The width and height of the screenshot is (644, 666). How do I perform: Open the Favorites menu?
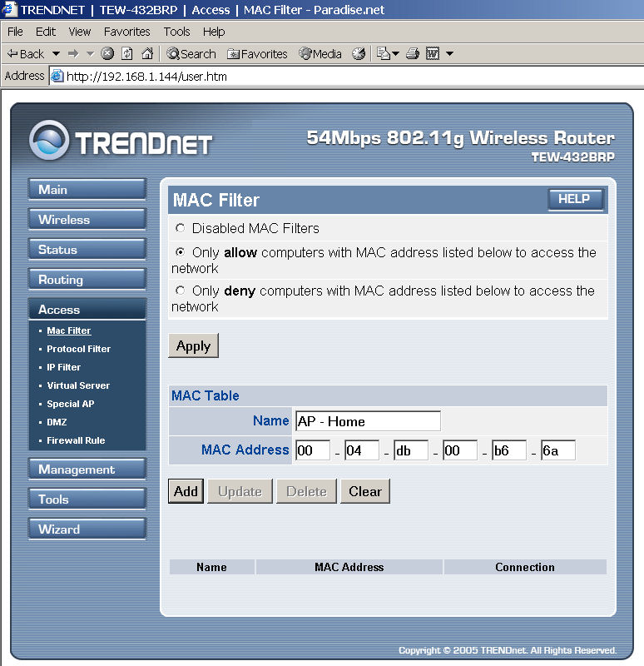[x=127, y=32]
